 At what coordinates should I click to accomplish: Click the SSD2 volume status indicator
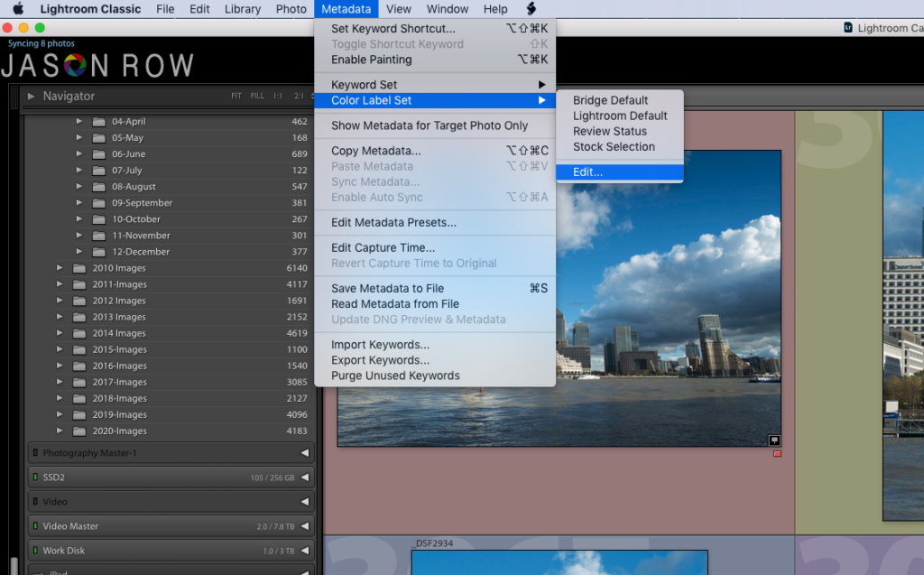click(x=35, y=478)
